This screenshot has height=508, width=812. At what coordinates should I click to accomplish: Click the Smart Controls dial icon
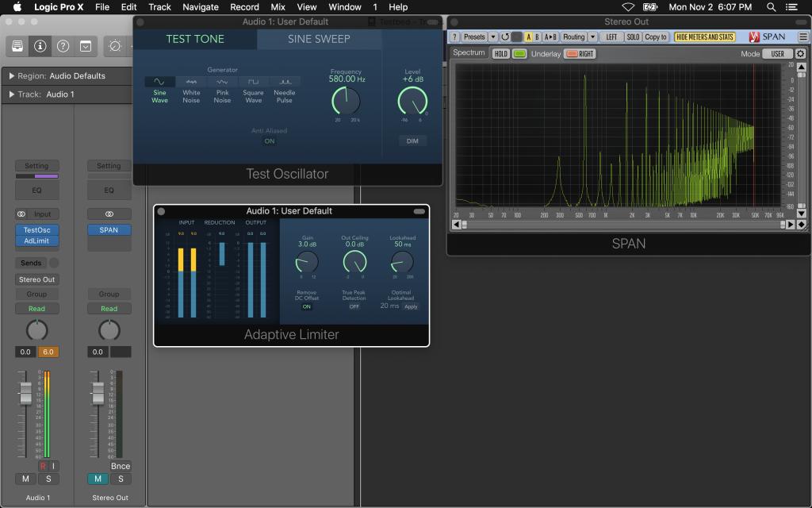(115, 46)
